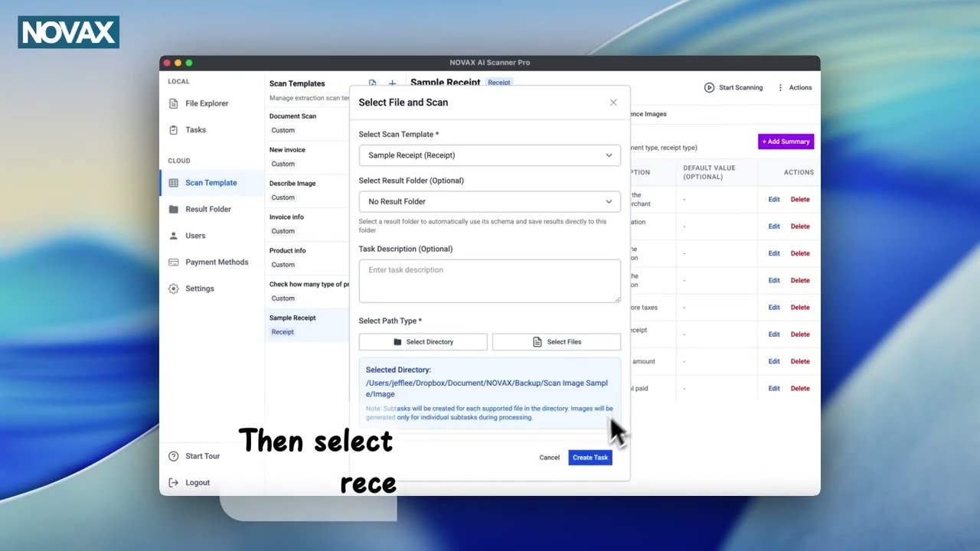Screen dimensions: 980x551
Task: Open the Actions three-dot menu
Action: (780, 87)
